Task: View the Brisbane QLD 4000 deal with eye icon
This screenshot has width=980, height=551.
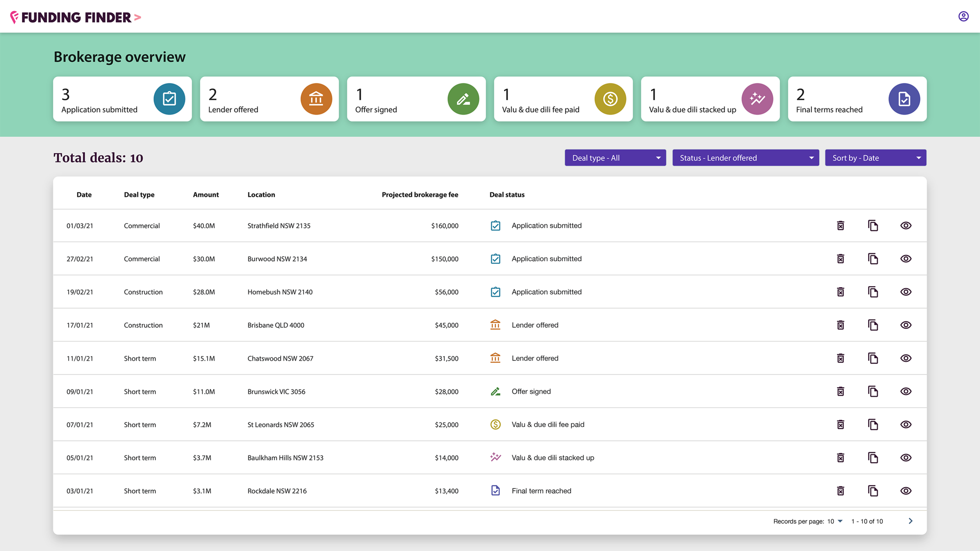Action: pyautogui.click(x=906, y=325)
